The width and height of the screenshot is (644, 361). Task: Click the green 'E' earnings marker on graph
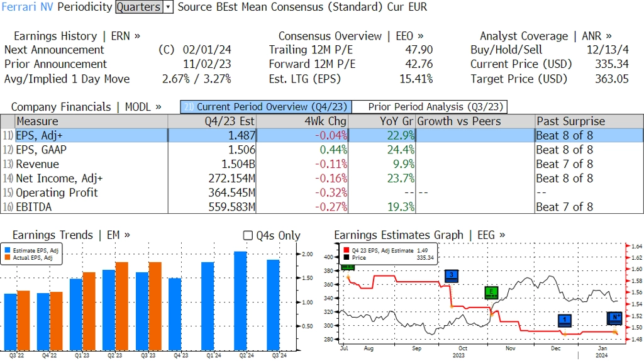coord(491,293)
